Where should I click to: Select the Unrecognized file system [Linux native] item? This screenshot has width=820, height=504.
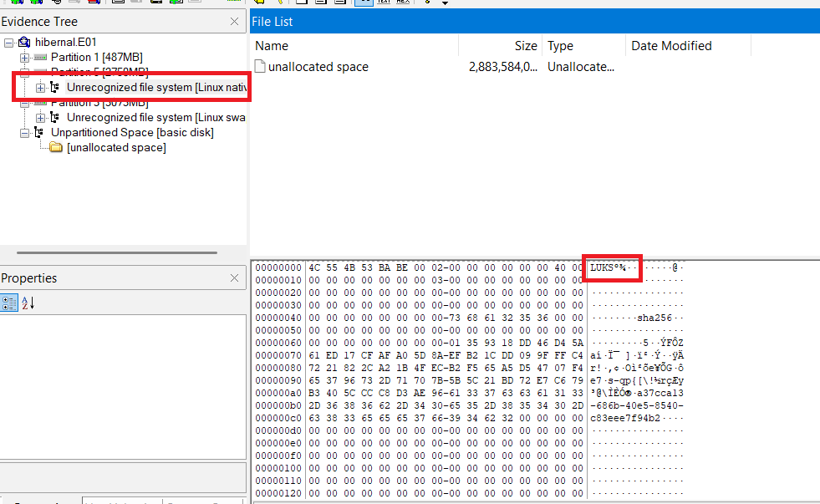click(156, 87)
